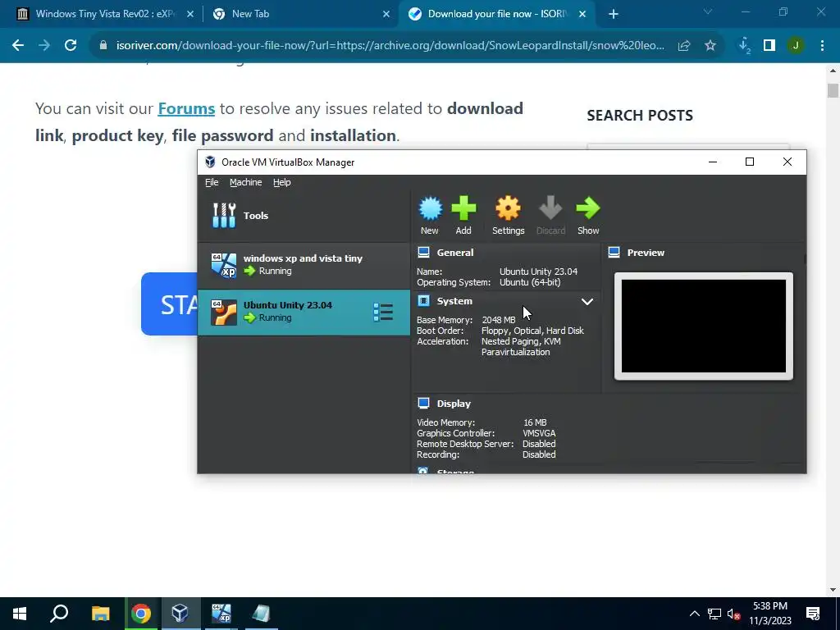Click the green Add machine icon
This screenshot has height=630, width=840.
(x=463, y=209)
